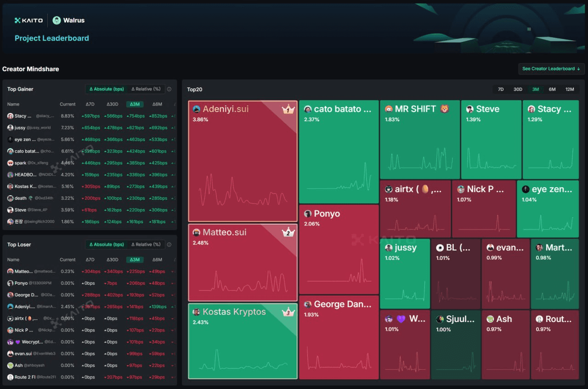Click the Sjuul tile avatar icon
Screen dimensions: 588x389
[440, 319]
